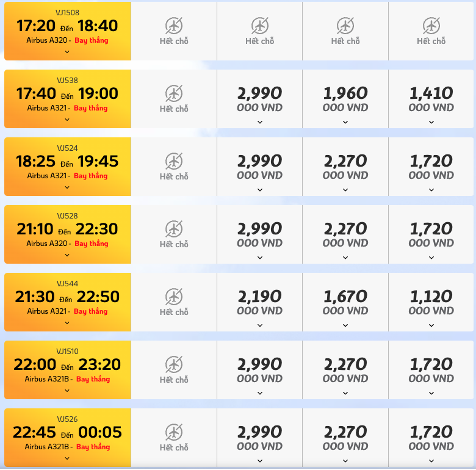Screen dimensions: 476x470
Task: Select 1,960,000 VND fare for VJ538
Action: click(345, 99)
